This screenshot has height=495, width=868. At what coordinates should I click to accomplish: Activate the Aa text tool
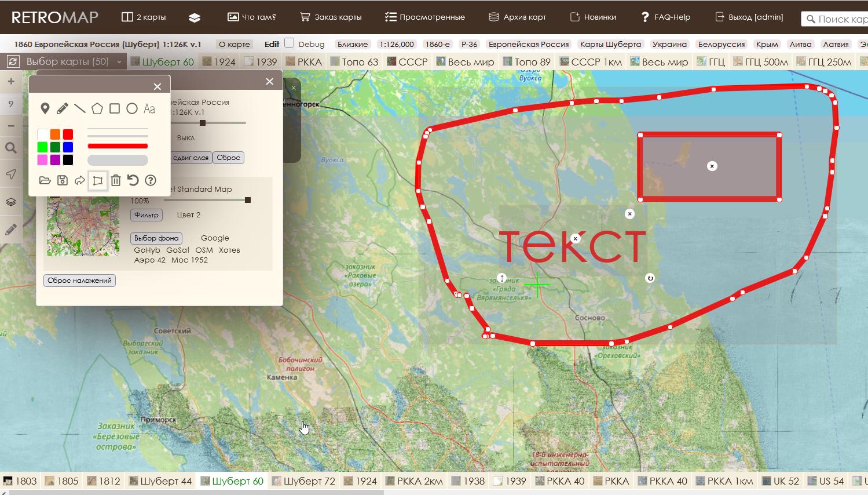[149, 108]
